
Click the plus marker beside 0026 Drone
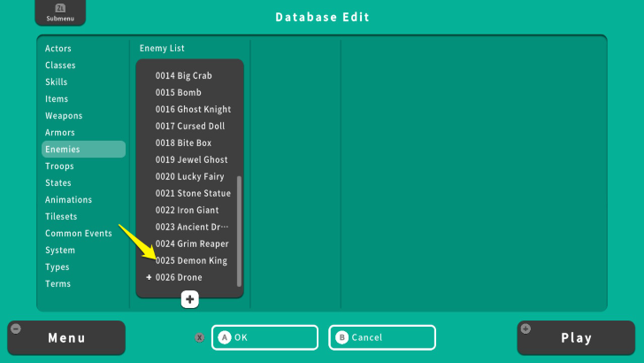tap(149, 277)
